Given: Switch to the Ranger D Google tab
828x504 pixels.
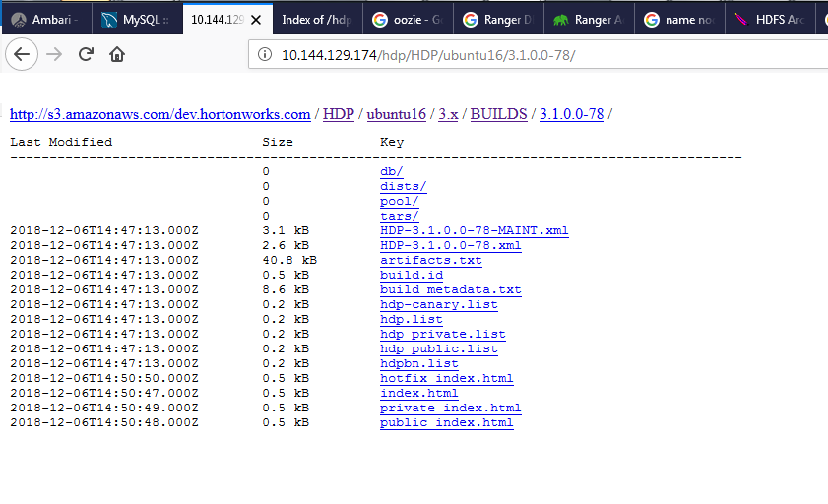Looking at the screenshot, I should coord(498,20).
